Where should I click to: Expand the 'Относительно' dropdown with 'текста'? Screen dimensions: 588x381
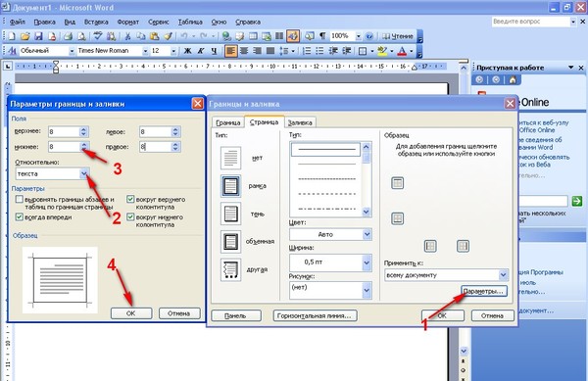point(84,173)
